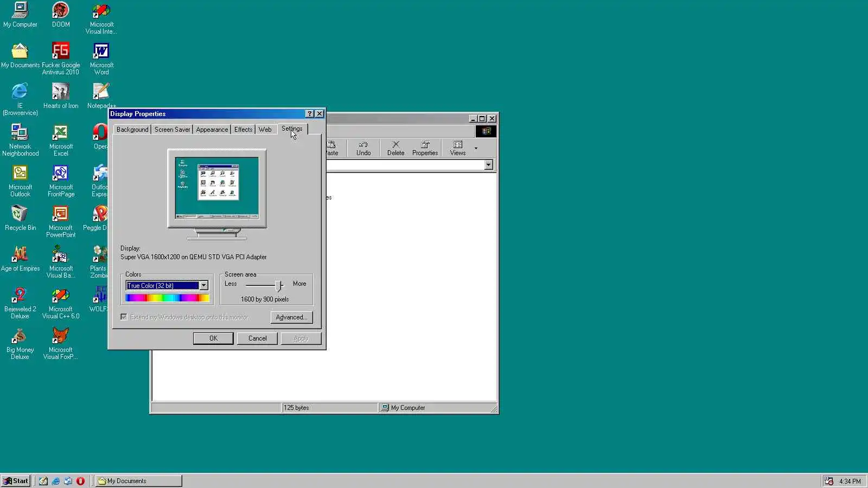Select the Microsoft Outlook desktop icon

20,181
